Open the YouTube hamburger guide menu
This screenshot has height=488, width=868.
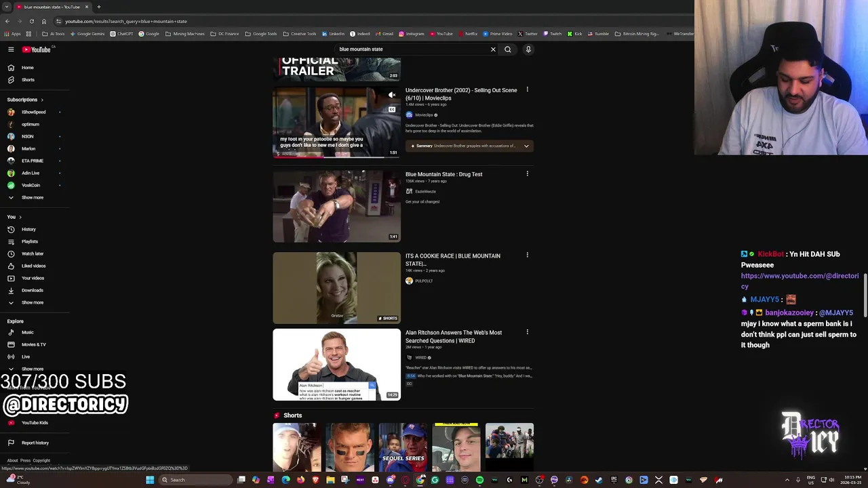(11, 49)
